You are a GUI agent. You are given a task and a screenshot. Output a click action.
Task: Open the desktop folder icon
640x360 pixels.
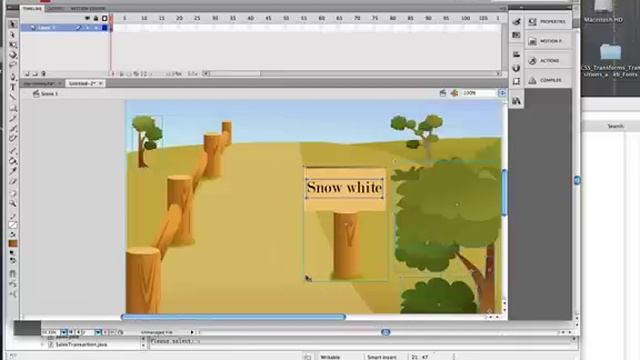click(x=611, y=53)
